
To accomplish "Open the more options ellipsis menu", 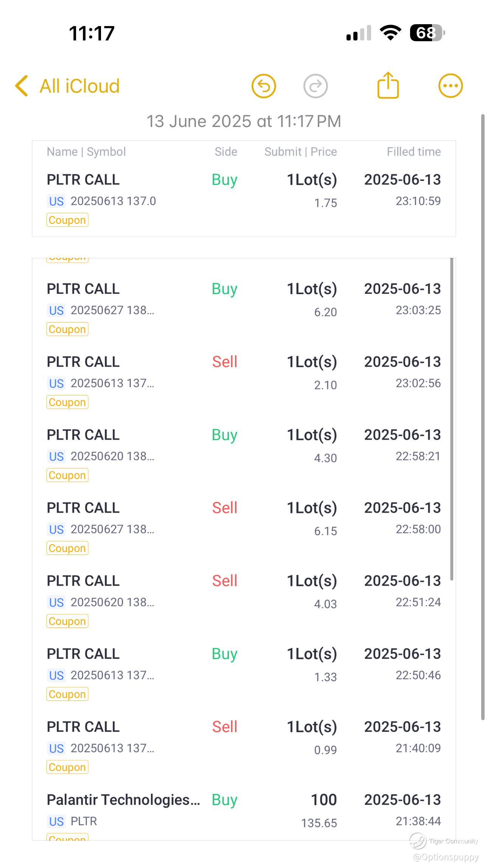I will tap(451, 86).
